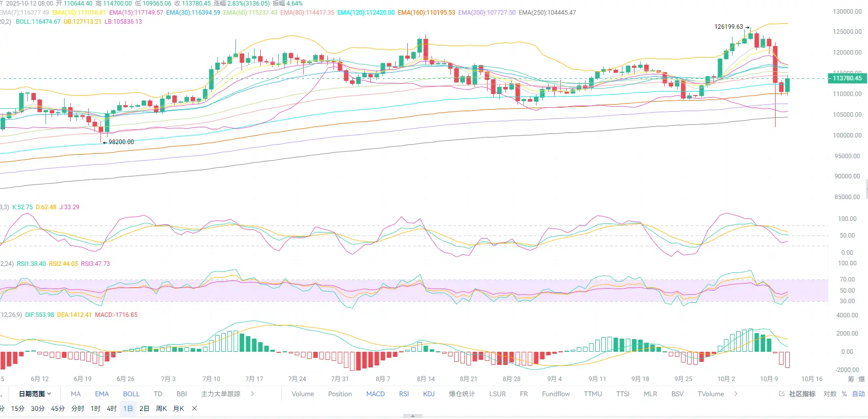
Task: Open community indicators edit icon
Action: (782, 394)
